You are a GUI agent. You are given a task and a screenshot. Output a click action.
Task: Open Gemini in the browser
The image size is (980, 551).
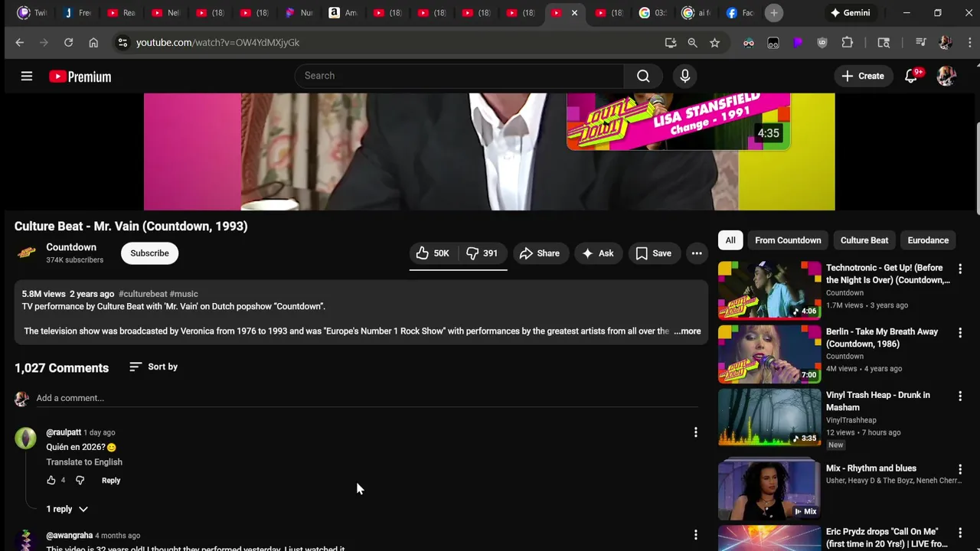pyautogui.click(x=850, y=13)
